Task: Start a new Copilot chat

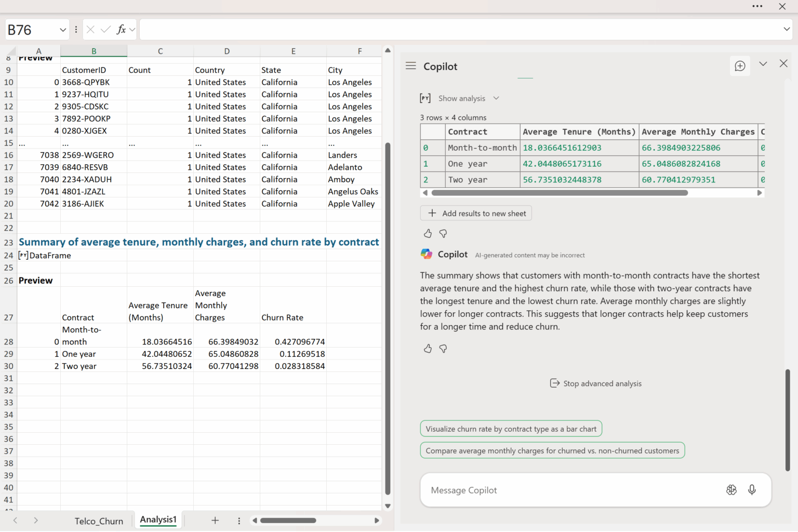Action: 740,66
